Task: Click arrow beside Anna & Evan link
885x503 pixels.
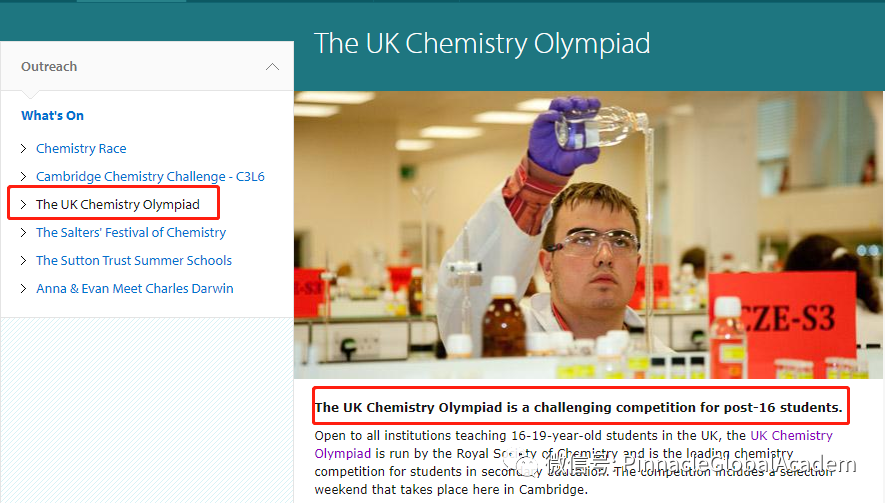Action: [x=24, y=289]
